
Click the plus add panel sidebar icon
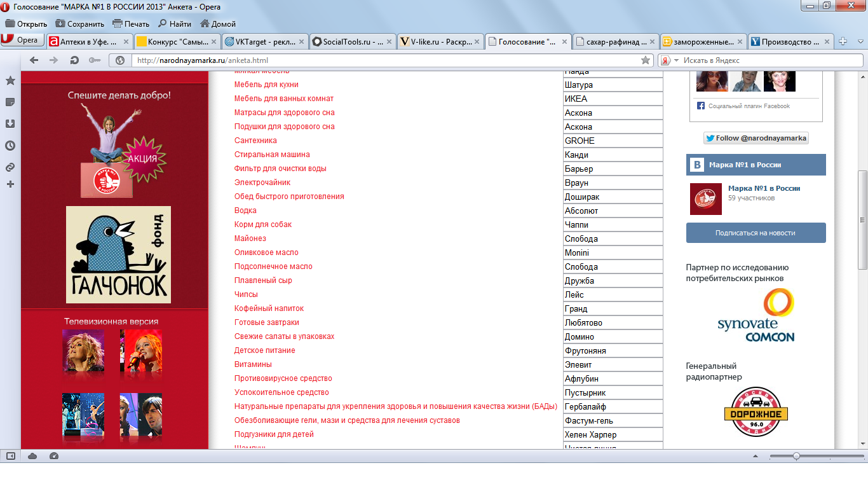click(10, 184)
